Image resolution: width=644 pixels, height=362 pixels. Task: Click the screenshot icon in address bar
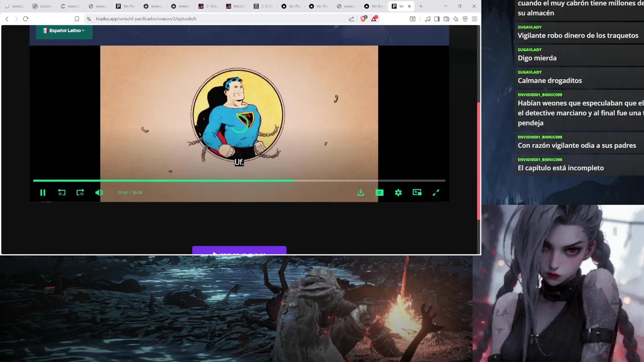[413, 19]
